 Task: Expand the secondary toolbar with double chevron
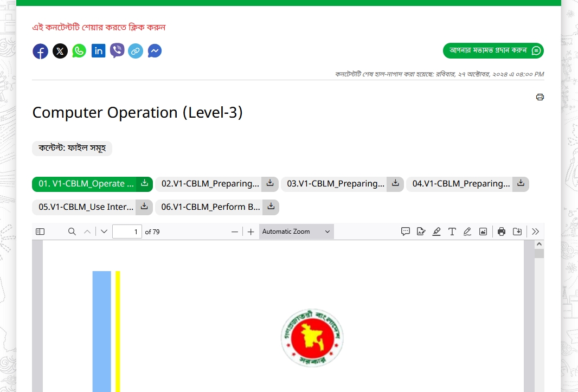[x=535, y=232]
